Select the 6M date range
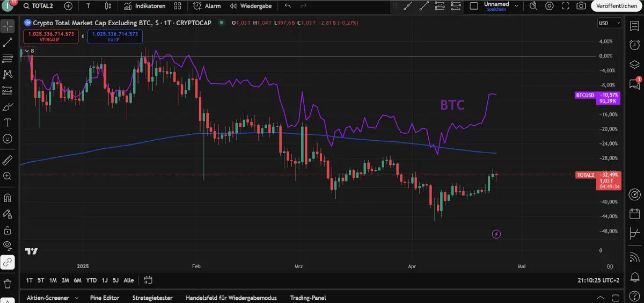The width and height of the screenshot is (644, 303). tap(77, 280)
